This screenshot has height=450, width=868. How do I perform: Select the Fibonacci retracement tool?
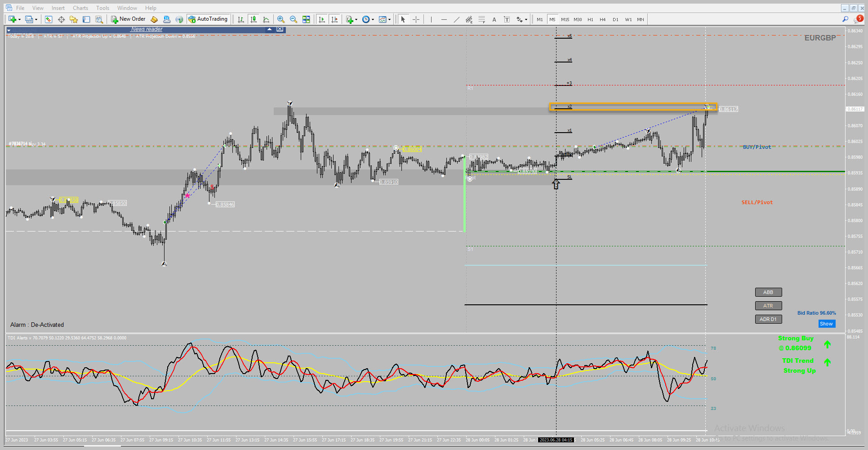(481, 19)
